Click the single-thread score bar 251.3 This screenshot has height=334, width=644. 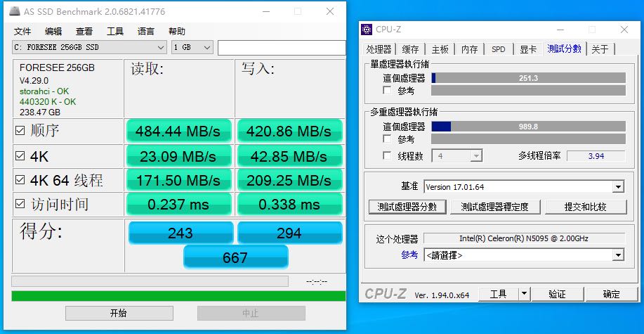click(529, 78)
